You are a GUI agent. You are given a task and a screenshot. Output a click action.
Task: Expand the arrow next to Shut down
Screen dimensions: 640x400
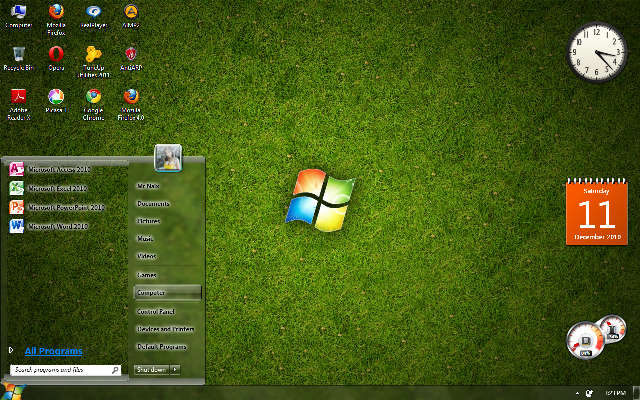tap(175, 369)
